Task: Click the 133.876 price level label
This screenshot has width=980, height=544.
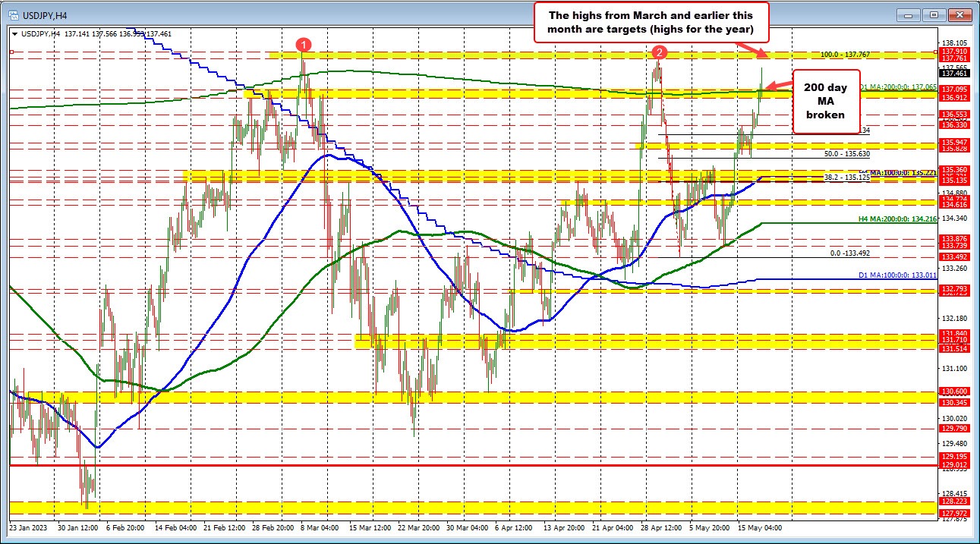Action: pos(953,238)
